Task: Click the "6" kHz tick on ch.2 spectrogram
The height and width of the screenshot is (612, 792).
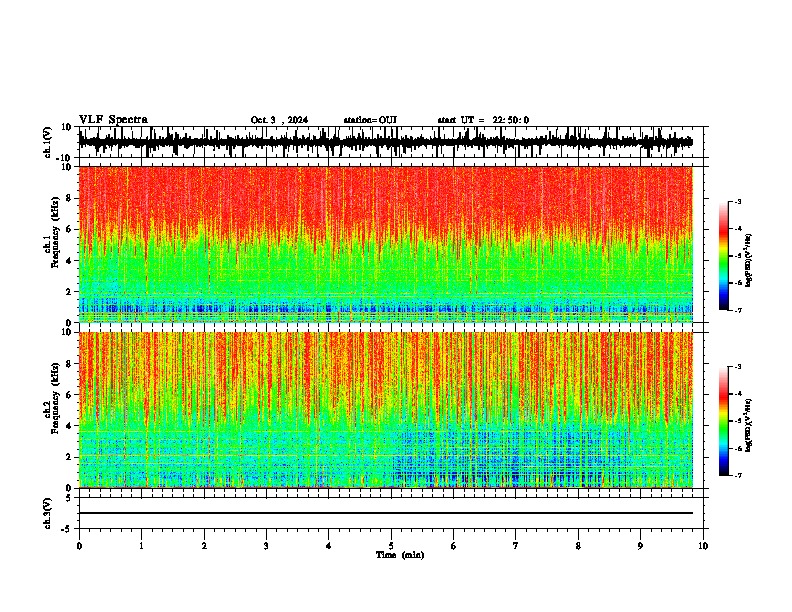Action: pos(69,395)
